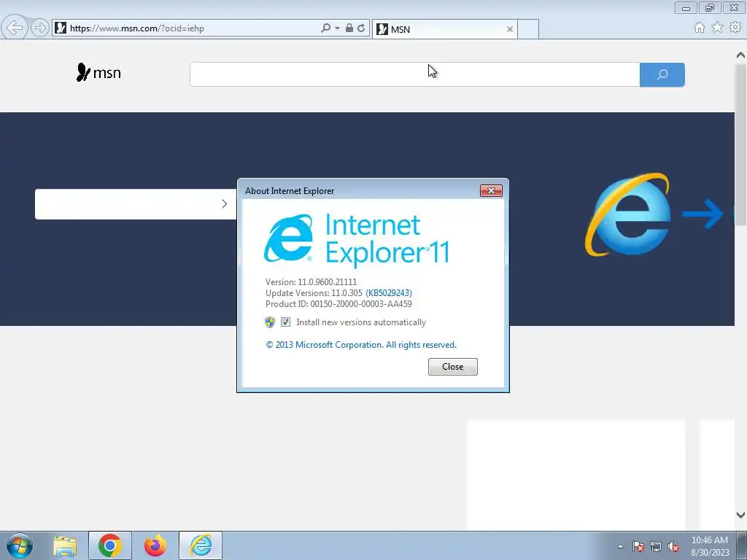747x560 pixels.
Task: Click inside the MSN search input field
Action: coord(414,74)
